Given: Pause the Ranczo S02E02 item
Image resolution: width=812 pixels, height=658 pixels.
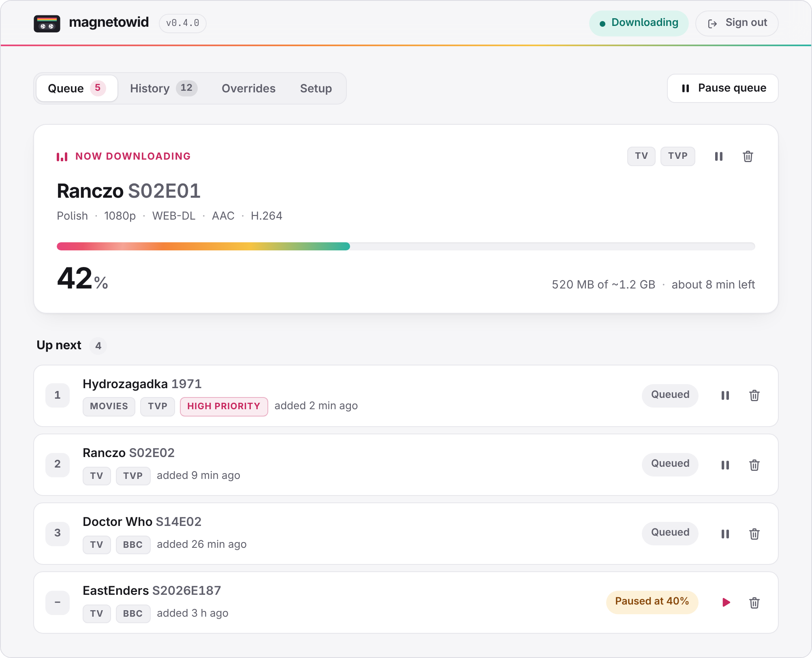Looking at the screenshot, I should 725,465.
